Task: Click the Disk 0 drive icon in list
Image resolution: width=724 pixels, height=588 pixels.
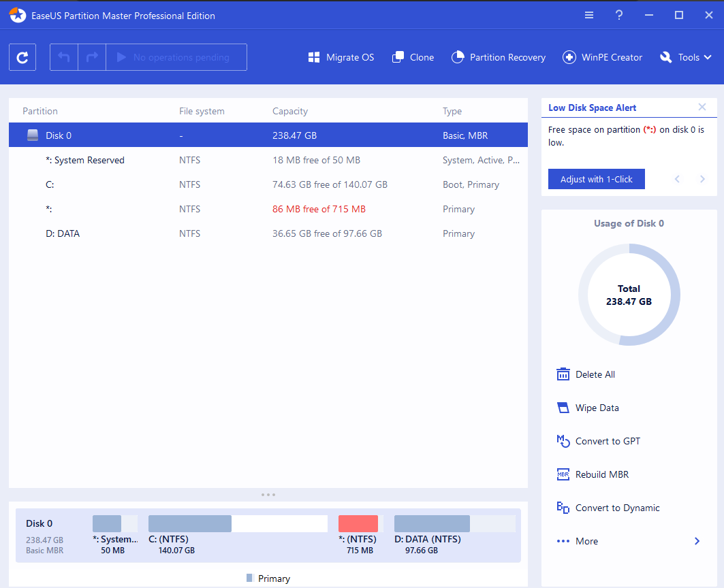Action: pos(33,135)
